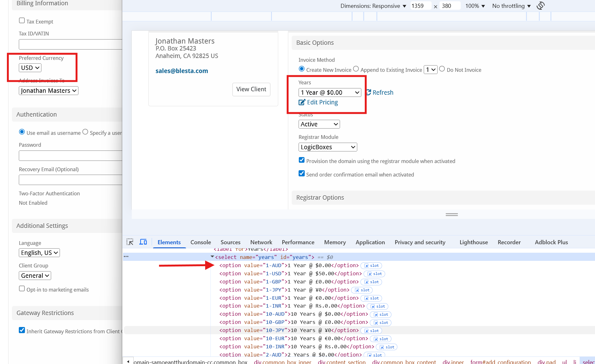Click the slot badge for 1-GBP option
Screen dimensions: 595x364
(371, 282)
